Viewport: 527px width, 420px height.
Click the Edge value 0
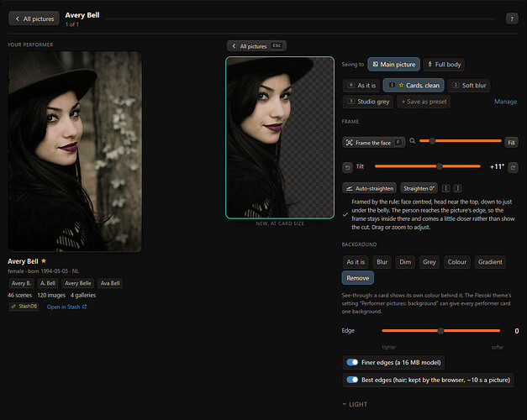(517, 331)
